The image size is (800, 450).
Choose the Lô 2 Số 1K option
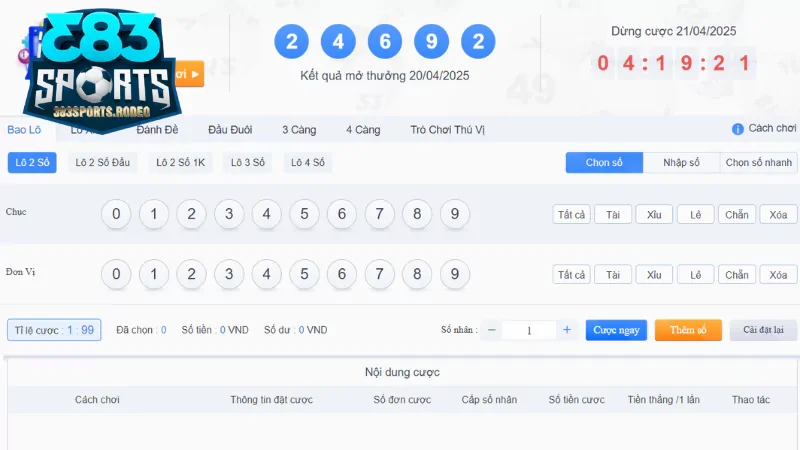(181, 162)
